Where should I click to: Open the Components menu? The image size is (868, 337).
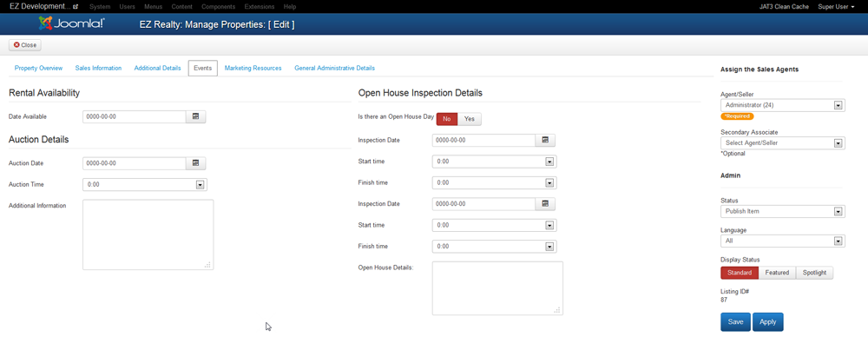click(x=218, y=7)
